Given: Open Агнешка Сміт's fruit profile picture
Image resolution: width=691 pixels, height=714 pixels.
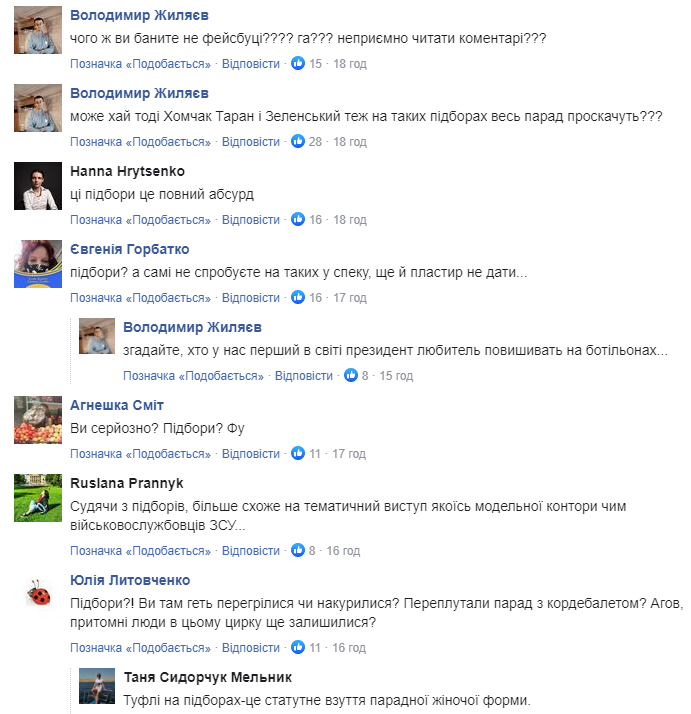Looking at the screenshot, I should click(x=39, y=419).
